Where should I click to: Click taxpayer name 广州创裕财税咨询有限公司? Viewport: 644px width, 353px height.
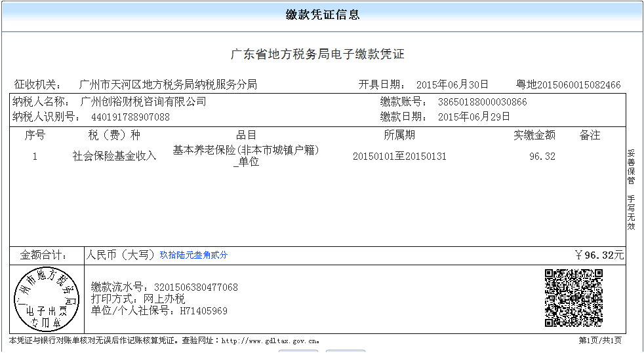(x=143, y=102)
